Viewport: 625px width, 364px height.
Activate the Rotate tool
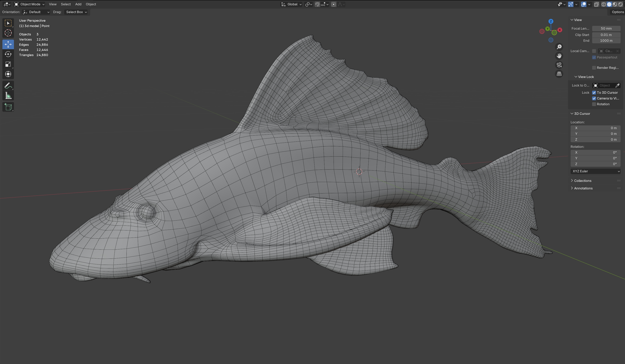point(8,54)
